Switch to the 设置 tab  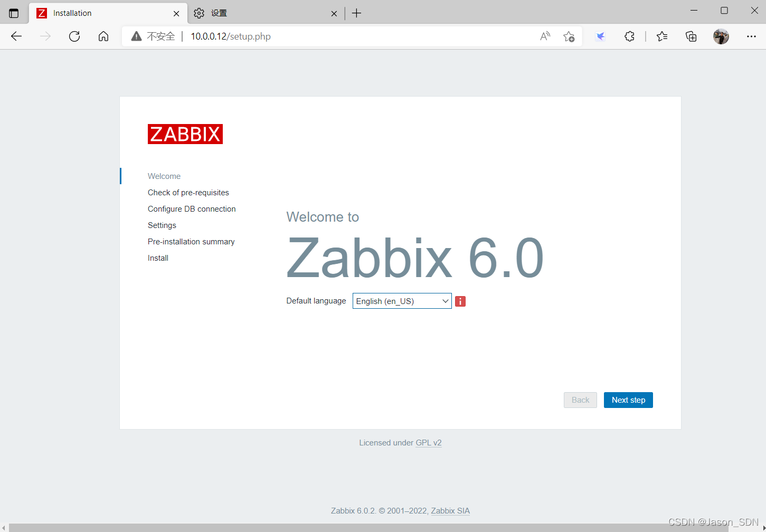[266, 13]
